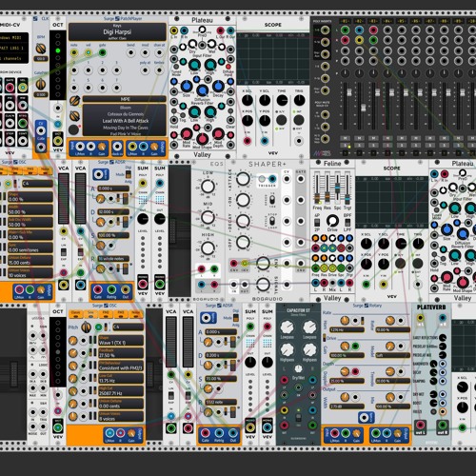
Task: Click the SHAPER+ Signal knob
Action: point(263,284)
